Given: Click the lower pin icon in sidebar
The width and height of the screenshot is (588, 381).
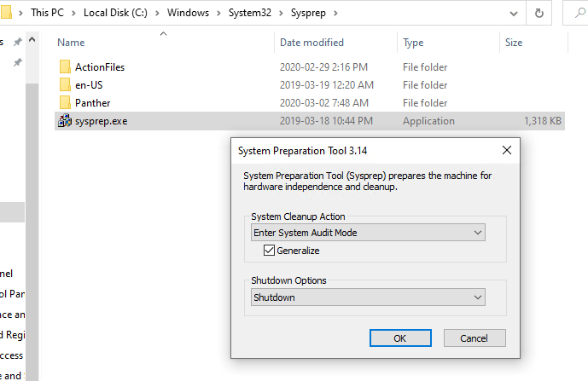Looking at the screenshot, I should coord(17,62).
